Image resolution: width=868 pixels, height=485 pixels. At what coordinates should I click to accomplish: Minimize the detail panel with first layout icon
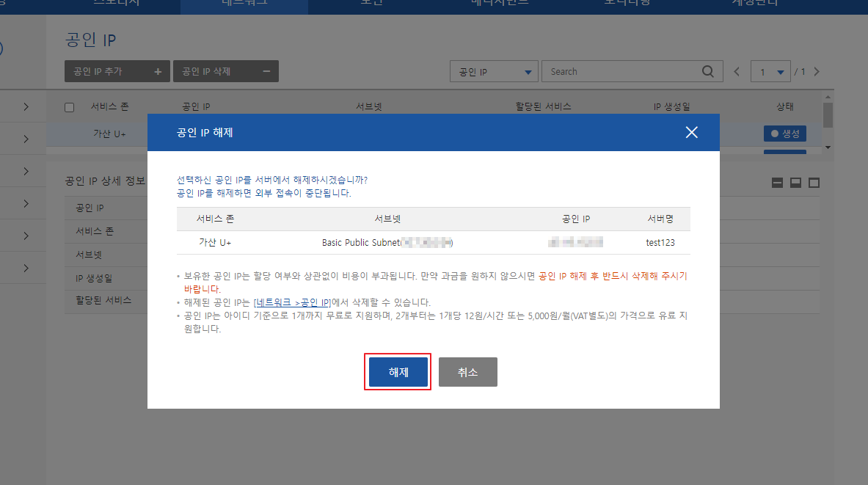pos(778,183)
